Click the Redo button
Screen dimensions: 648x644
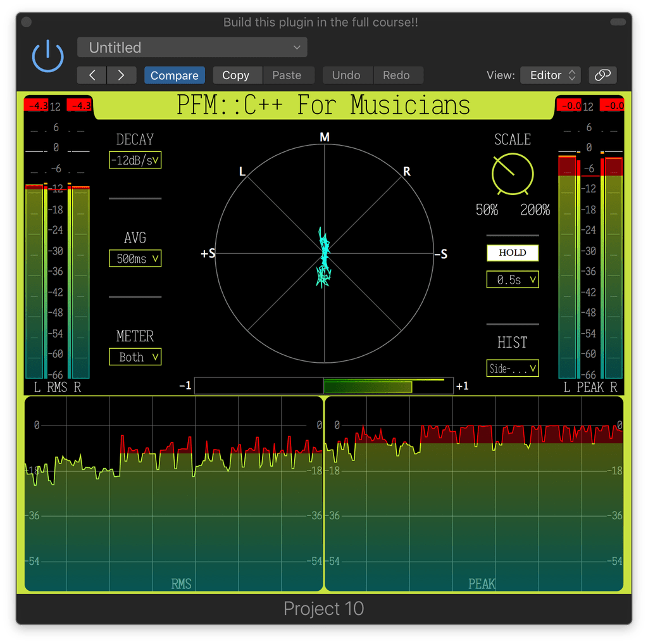[x=398, y=75]
